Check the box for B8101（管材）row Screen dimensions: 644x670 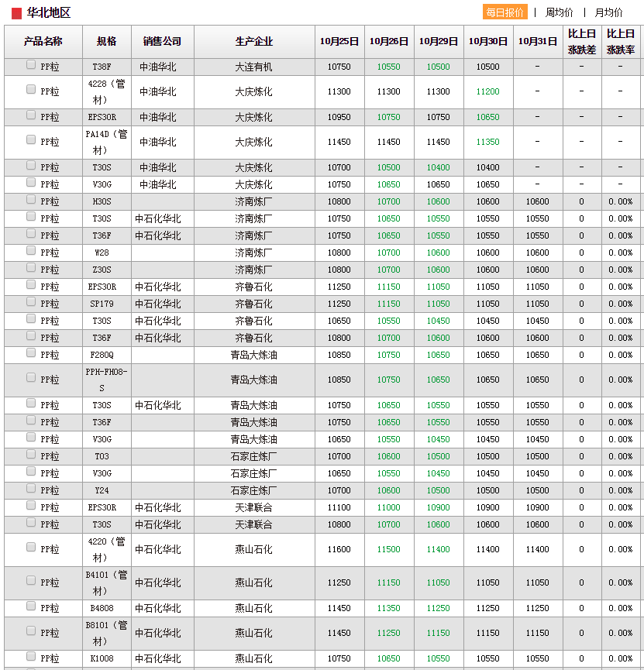tap(31, 631)
